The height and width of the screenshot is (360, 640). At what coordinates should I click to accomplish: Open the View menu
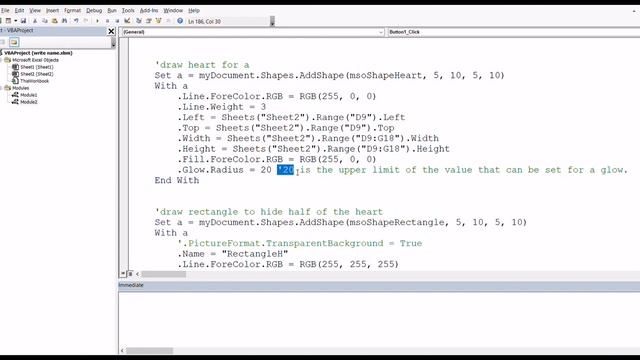(x=35, y=11)
